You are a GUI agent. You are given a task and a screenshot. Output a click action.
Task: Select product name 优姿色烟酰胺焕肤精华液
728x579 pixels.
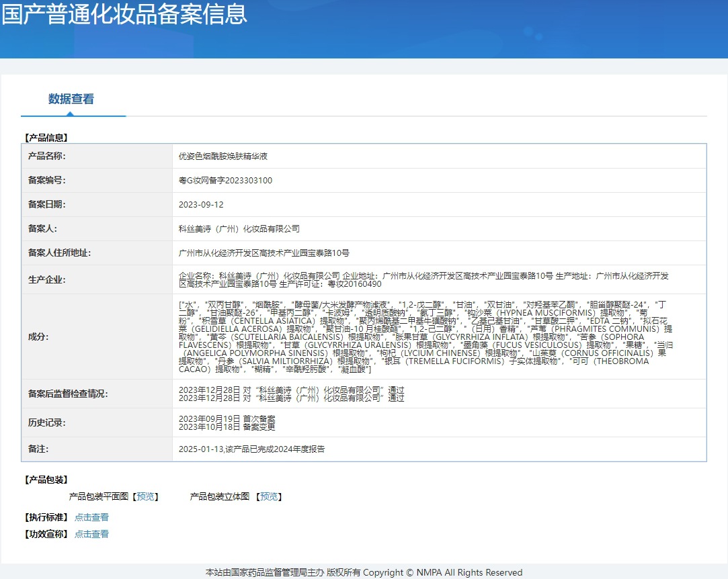coord(223,157)
